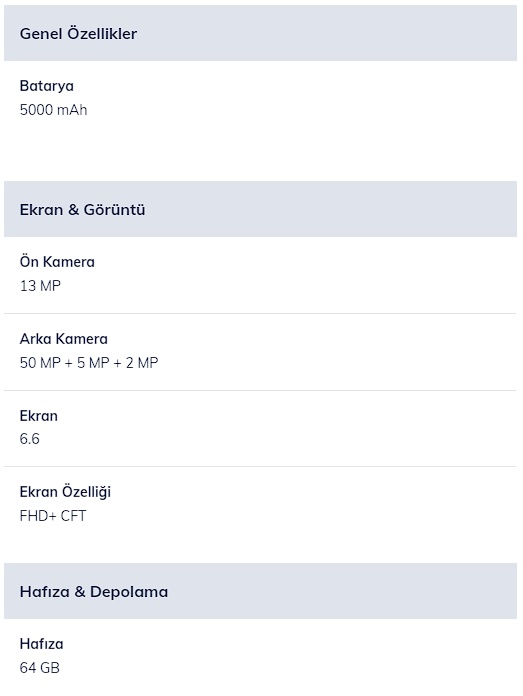Select the Hafıza label
Screen dimensions: 523x696
[41, 644]
